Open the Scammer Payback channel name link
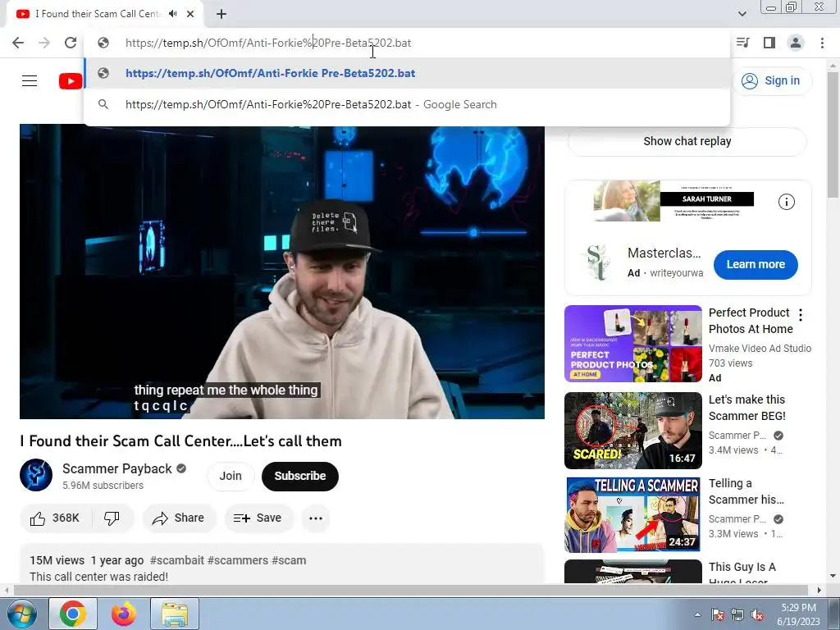The image size is (840, 630). (x=116, y=468)
